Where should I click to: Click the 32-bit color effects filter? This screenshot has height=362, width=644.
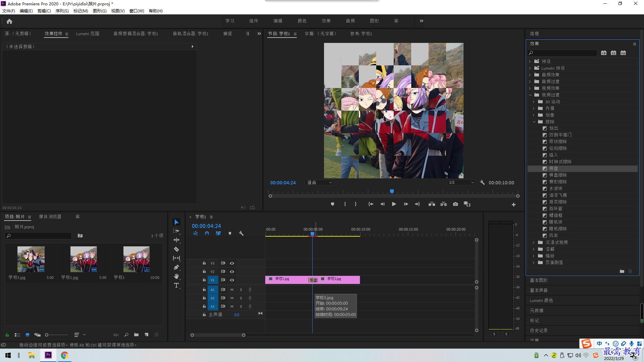[x=613, y=53]
